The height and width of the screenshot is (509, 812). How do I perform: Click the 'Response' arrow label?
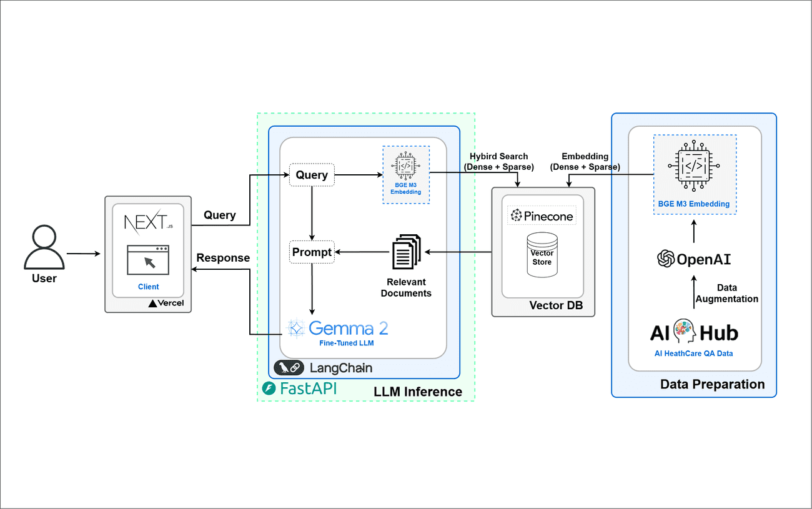[223, 257]
